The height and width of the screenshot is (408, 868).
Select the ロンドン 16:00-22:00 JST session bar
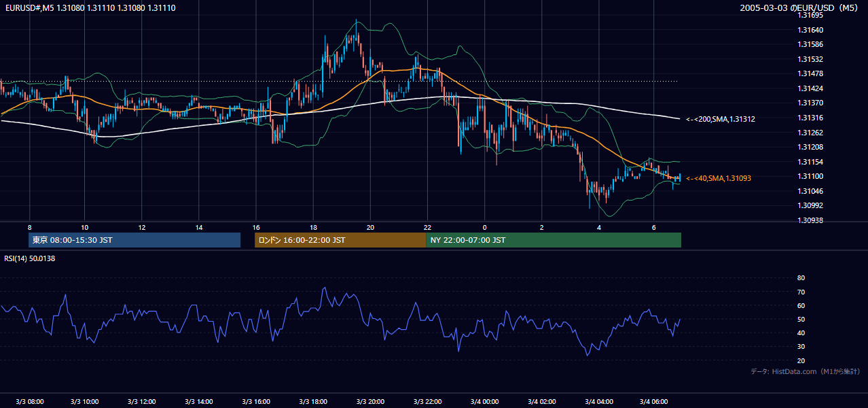pyautogui.click(x=340, y=240)
